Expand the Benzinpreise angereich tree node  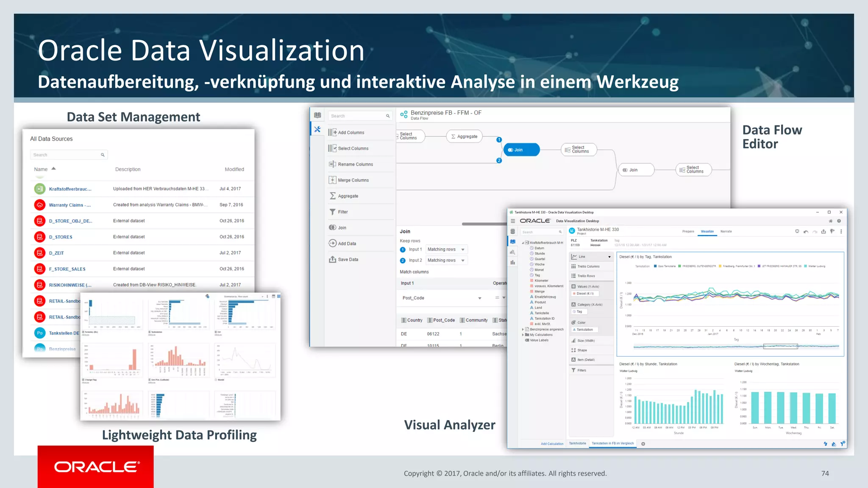[523, 330]
